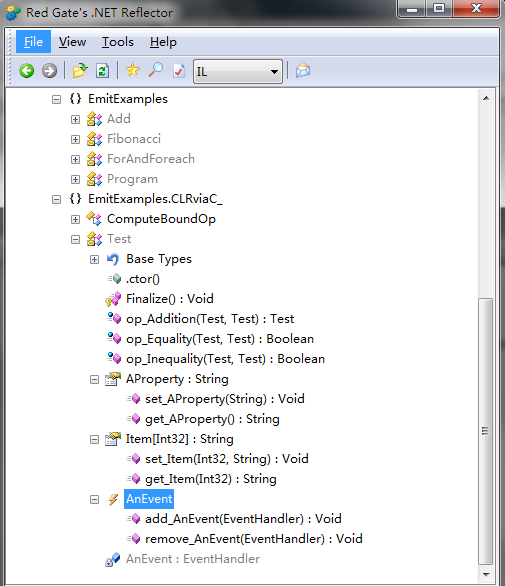Open search with magnifier icon
The height and width of the screenshot is (586, 505).
pos(156,70)
